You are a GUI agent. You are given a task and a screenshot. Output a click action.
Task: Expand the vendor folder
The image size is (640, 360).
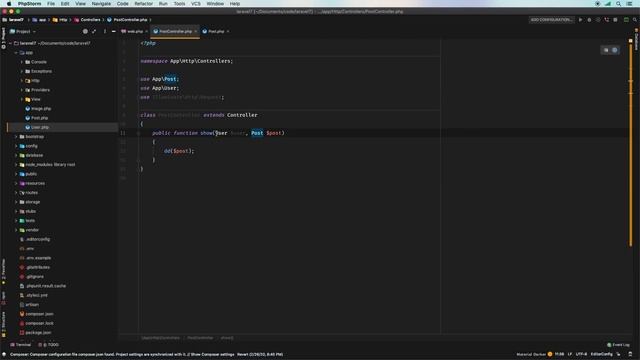16,230
